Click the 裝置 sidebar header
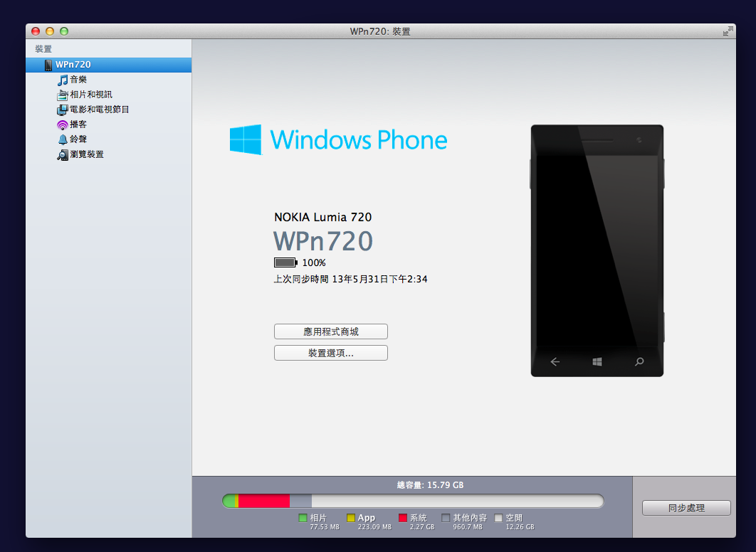The height and width of the screenshot is (552, 756). pyautogui.click(x=43, y=48)
